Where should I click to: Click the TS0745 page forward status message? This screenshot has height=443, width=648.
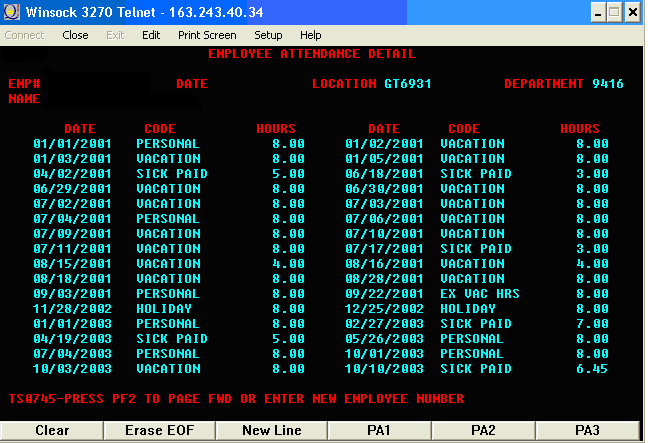[x=236, y=399]
